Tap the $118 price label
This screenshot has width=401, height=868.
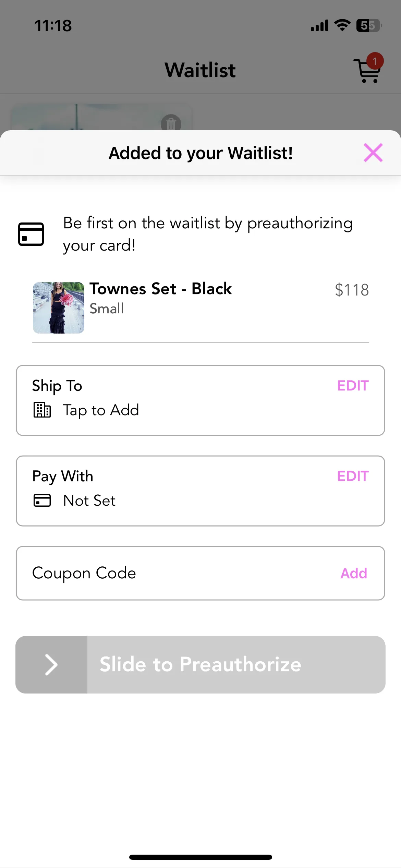coord(352,290)
